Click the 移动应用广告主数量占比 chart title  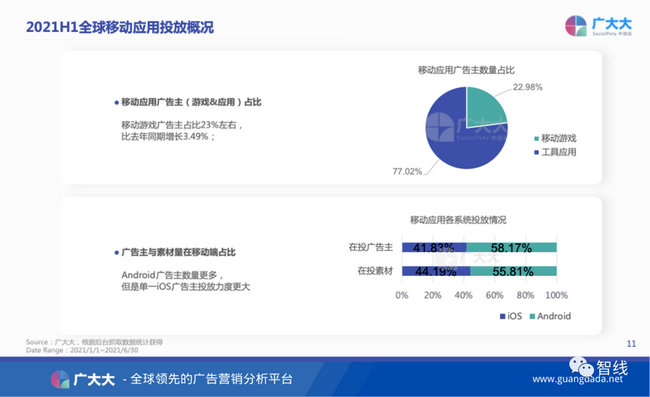(x=466, y=70)
